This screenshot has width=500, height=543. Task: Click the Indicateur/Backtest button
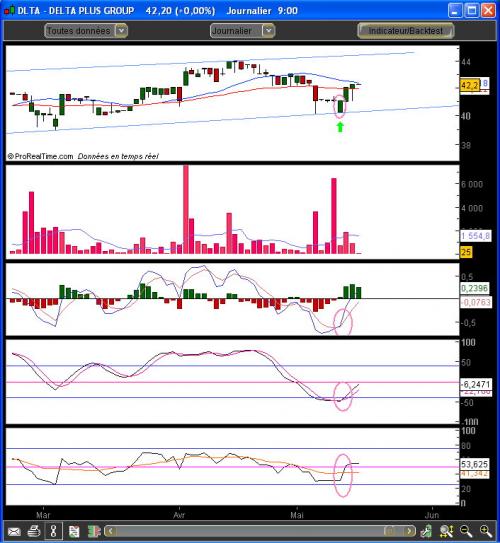point(405,31)
